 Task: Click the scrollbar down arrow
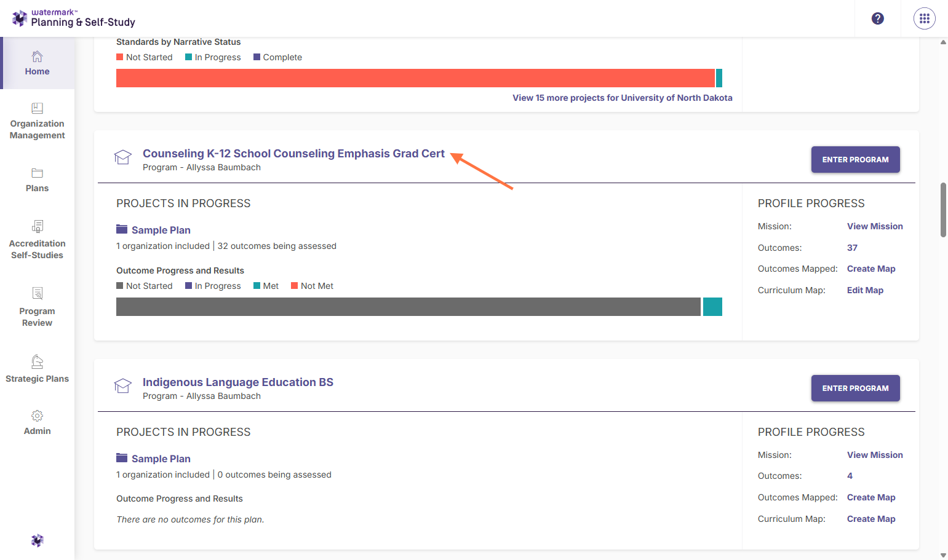[943, 555]
